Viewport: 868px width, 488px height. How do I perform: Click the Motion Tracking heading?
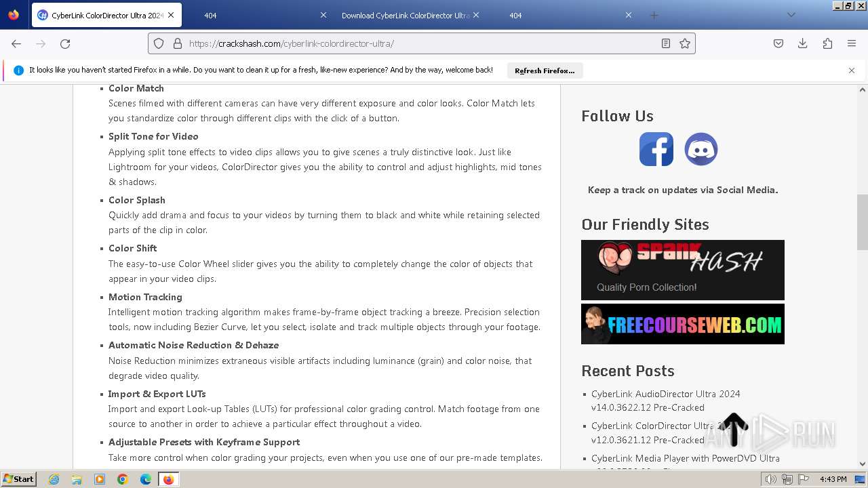(x=145, y=297)
